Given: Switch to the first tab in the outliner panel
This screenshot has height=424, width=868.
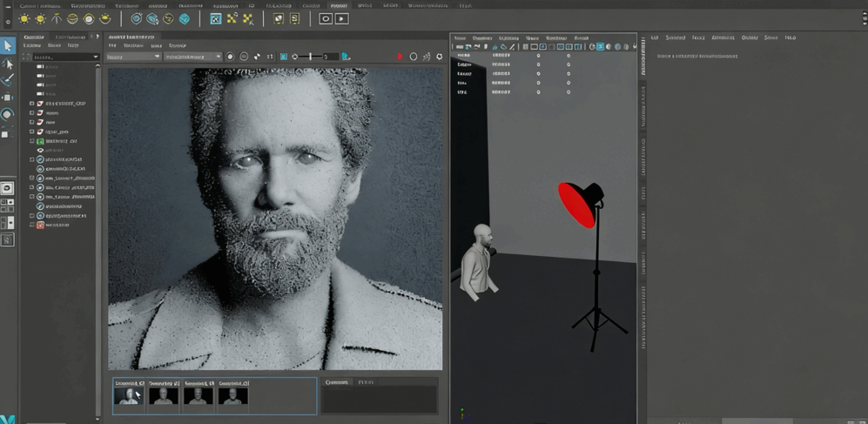Looking at the screenshot, I should (34, 37).
